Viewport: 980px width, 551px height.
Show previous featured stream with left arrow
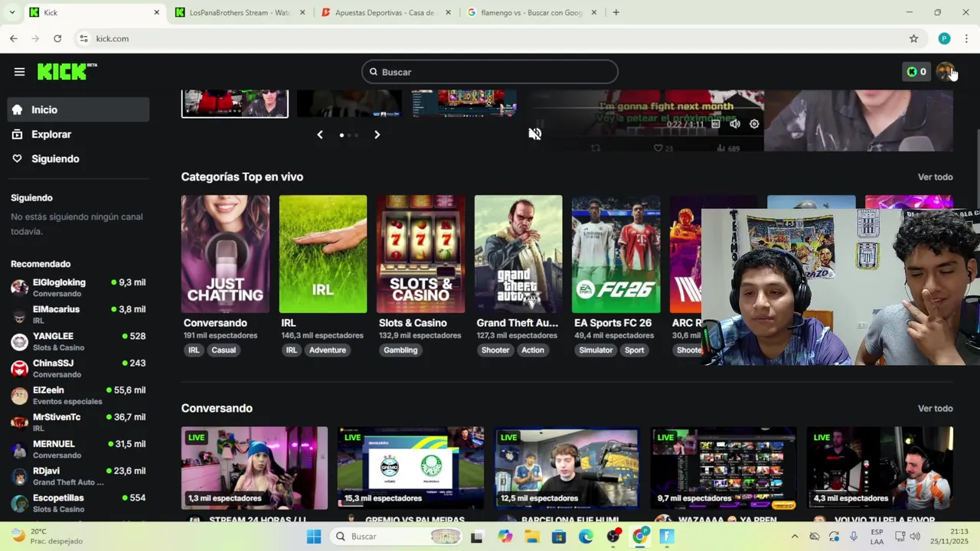coord(320,135)
